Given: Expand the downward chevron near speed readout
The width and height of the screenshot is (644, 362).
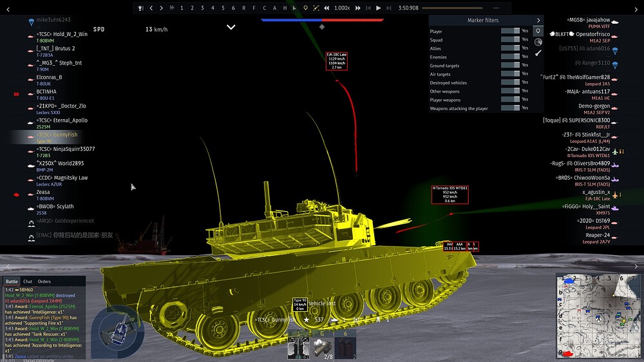Looking at the screenshot, I should (231, 27).
